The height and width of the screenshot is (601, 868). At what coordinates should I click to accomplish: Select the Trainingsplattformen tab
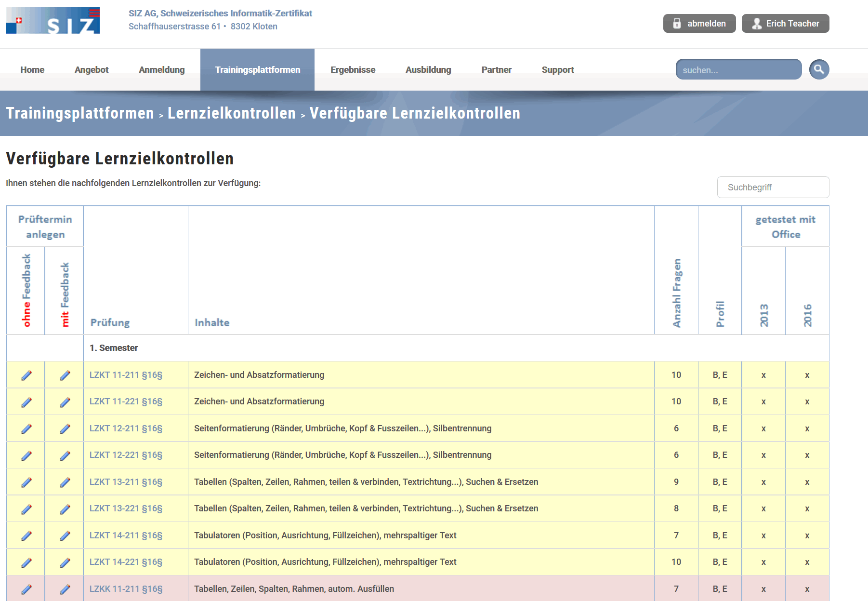257,69
